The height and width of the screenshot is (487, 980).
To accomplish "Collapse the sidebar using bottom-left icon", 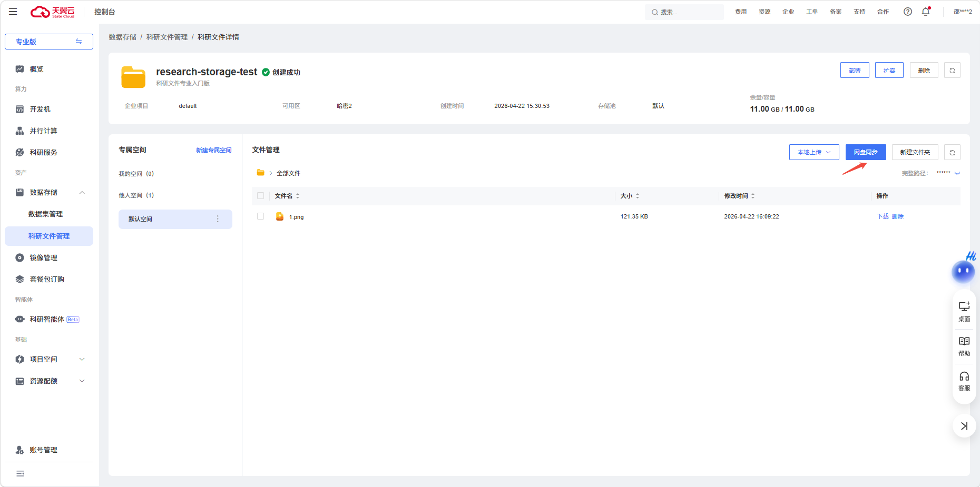I will (x=20, y=474).
